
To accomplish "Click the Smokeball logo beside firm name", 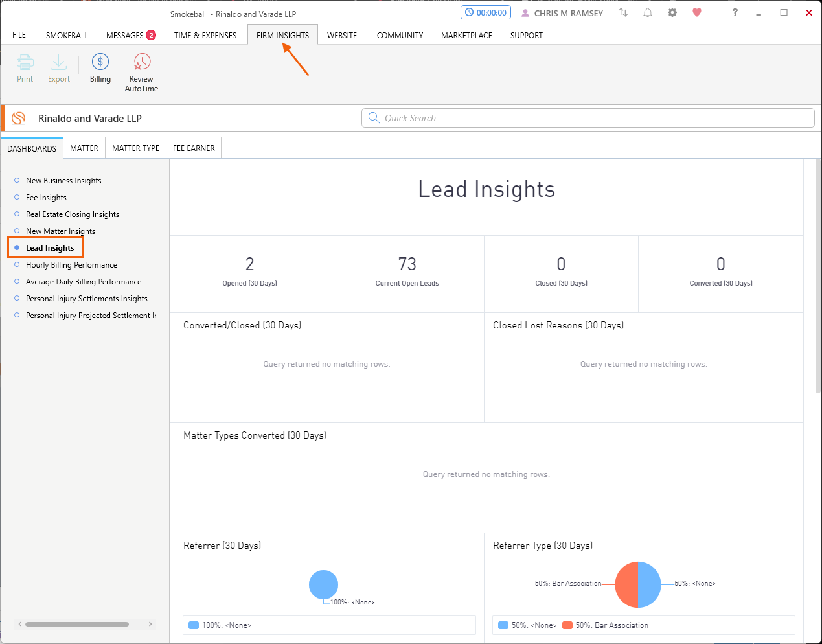I will (19, 118).
